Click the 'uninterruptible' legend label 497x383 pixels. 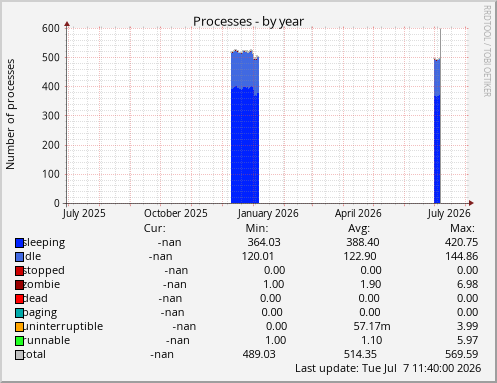(63, 326)
